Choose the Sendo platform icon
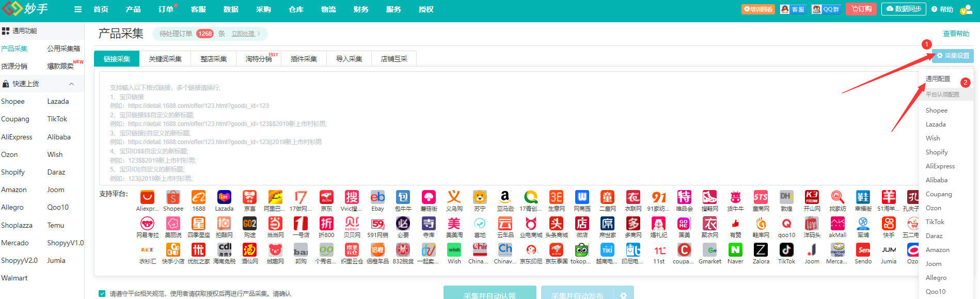The height and width of the screenshot is (299, 980). (863, 250)
